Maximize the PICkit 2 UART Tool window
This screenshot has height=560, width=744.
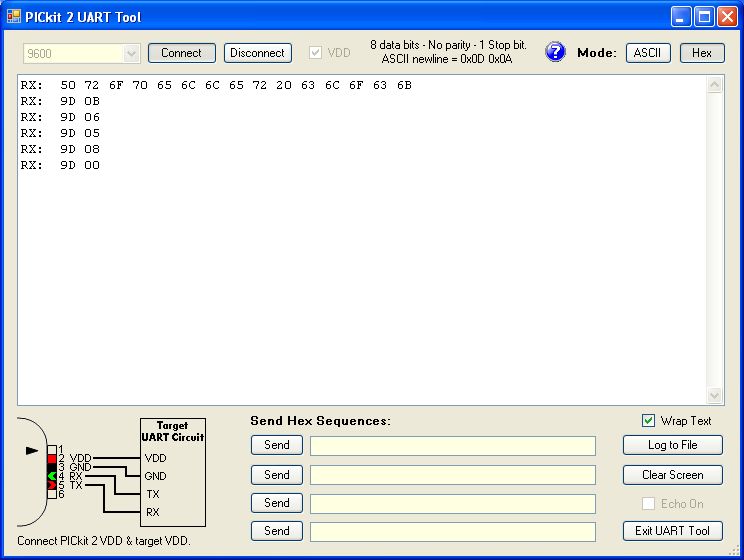[704, 17]
